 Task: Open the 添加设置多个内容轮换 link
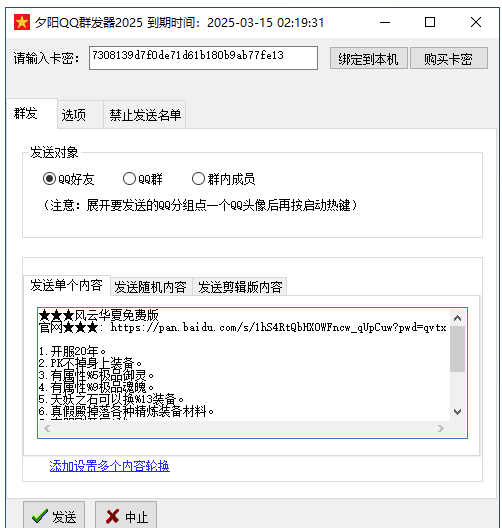click(110, 466)
